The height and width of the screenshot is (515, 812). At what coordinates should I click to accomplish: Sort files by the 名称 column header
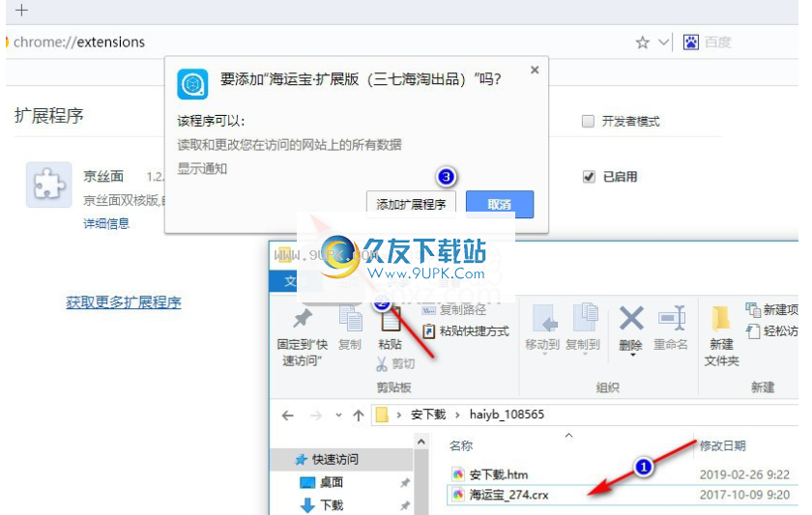[x=461, y=445]
